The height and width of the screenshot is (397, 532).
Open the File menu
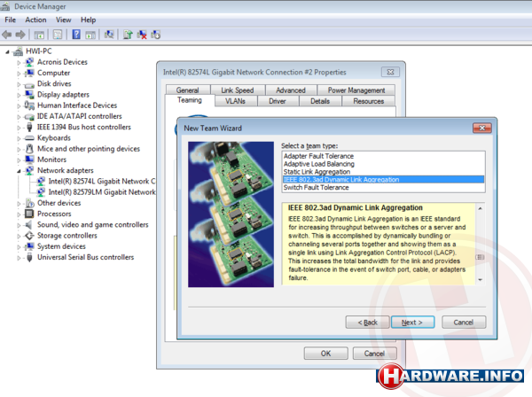point(10,19)
